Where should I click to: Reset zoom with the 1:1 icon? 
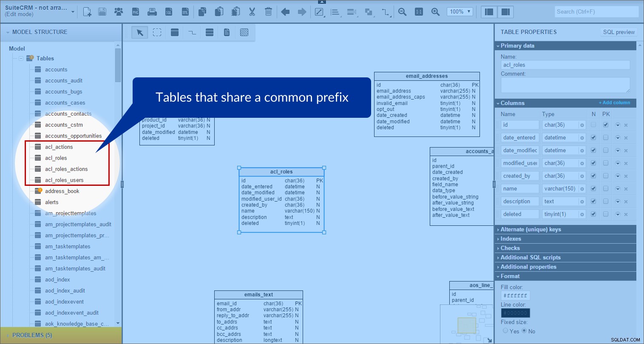coord(419,12)
